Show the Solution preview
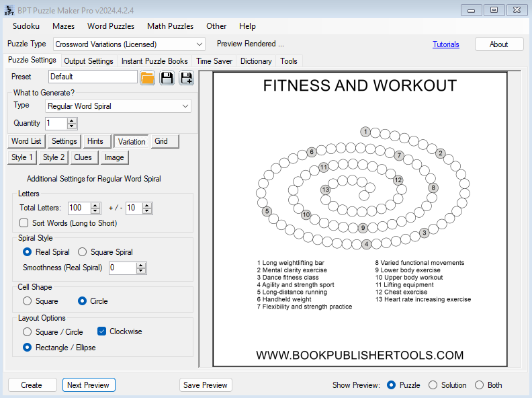The height and width of the screenshot is (398, 532). click(x=433, y=385)
